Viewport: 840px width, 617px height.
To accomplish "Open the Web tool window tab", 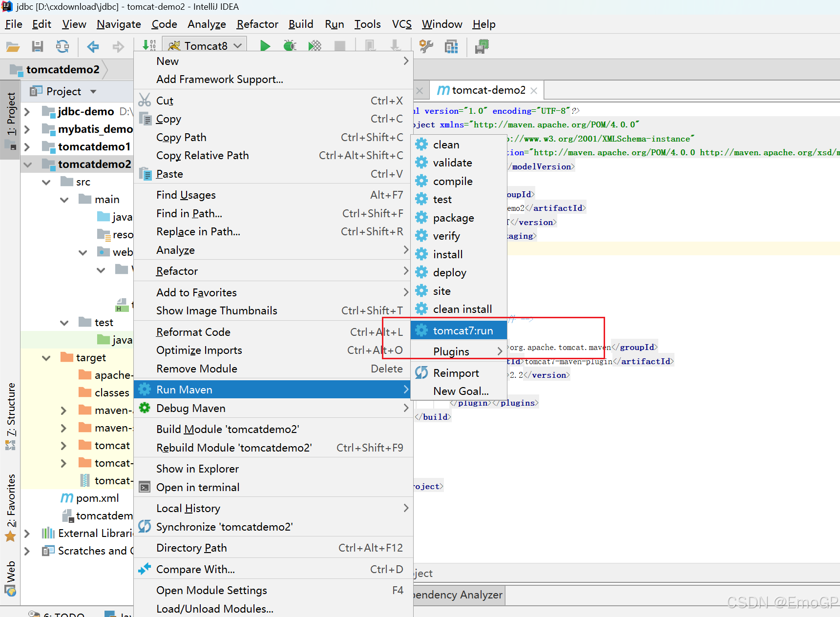I will (x=10, y=578).
